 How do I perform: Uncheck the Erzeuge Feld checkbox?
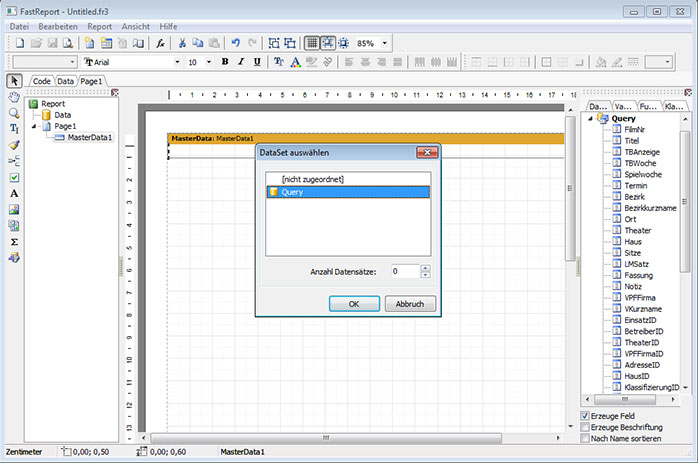click(x=585, y=415)
